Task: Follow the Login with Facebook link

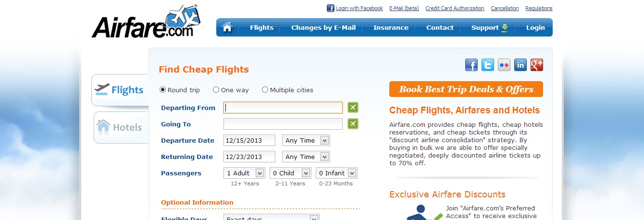Action: coord(359,8)
